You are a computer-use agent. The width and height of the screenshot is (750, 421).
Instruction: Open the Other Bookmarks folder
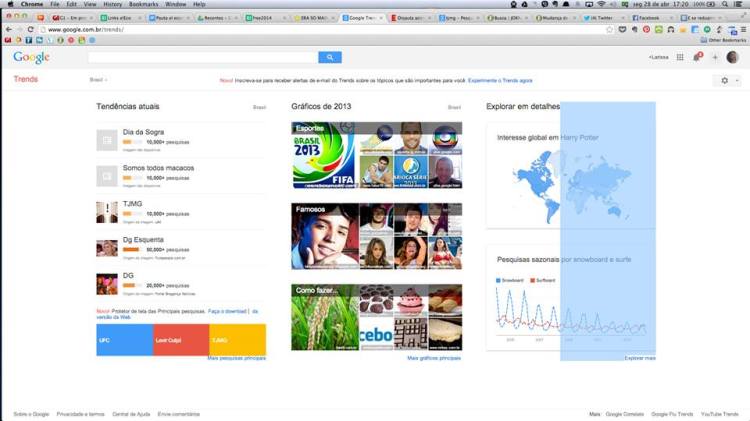click(x=723, y=40)
